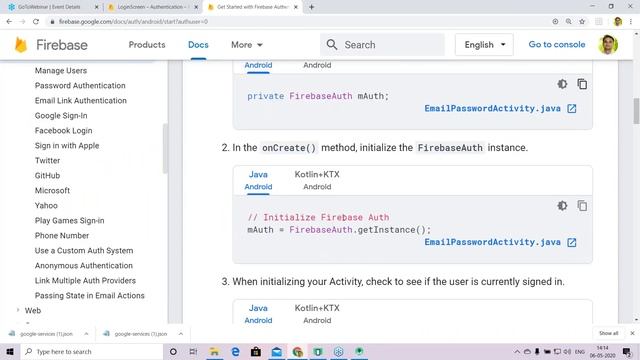Click the Firebase flame logo
This screenshot has height=360, width=640.
(x=21, y=45)
